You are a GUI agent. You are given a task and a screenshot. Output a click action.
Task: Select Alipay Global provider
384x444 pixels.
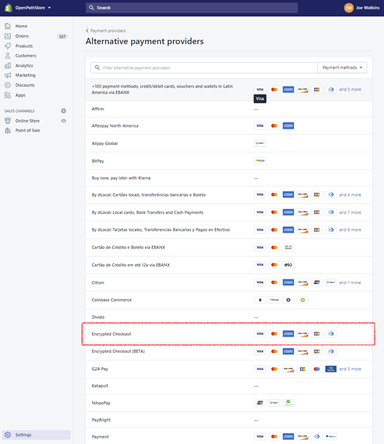coord(229,143)
